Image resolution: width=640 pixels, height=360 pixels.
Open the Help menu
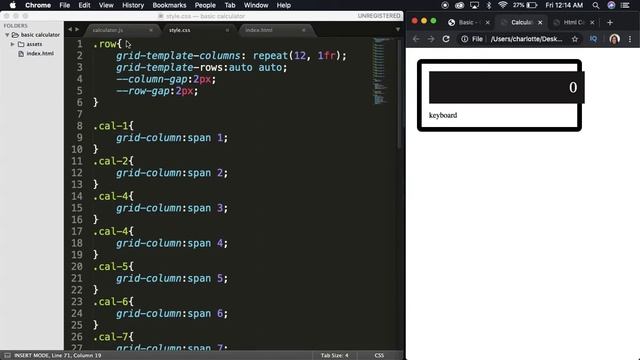pyautogui.click(x=284, y=5)
